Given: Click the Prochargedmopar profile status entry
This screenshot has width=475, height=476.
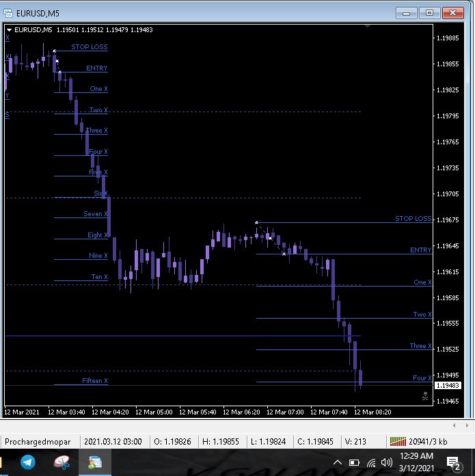Looking at the screenshot, I should pos(38,442).
